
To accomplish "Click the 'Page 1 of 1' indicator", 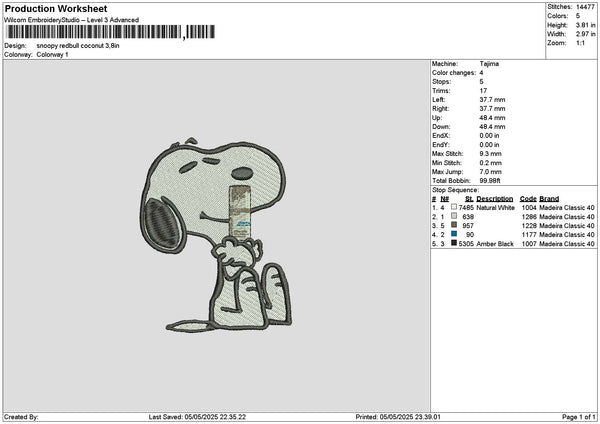I will coord(579,417).
